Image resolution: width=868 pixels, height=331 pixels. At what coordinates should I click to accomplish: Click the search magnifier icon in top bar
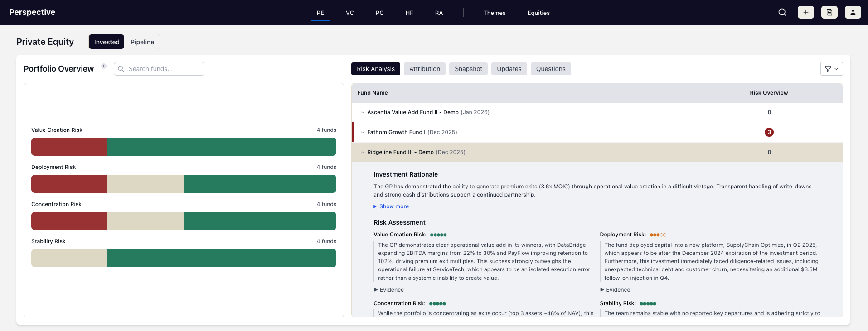tap(782, 12)
